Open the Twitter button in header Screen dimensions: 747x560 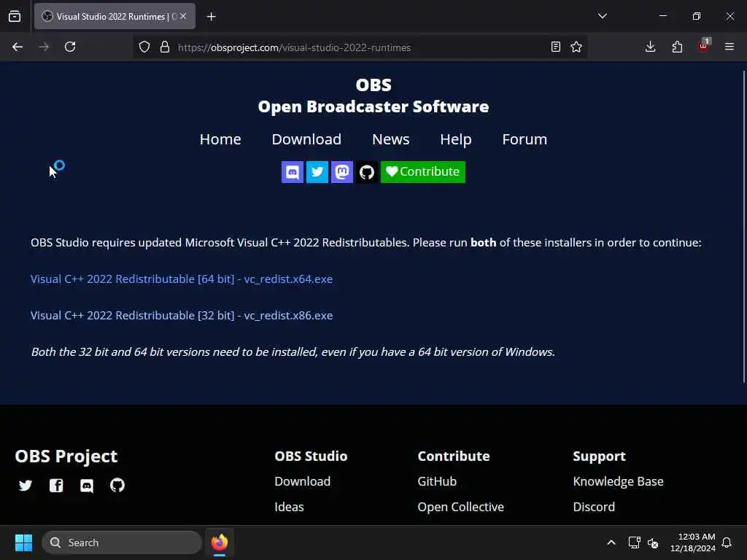(317, 172)
